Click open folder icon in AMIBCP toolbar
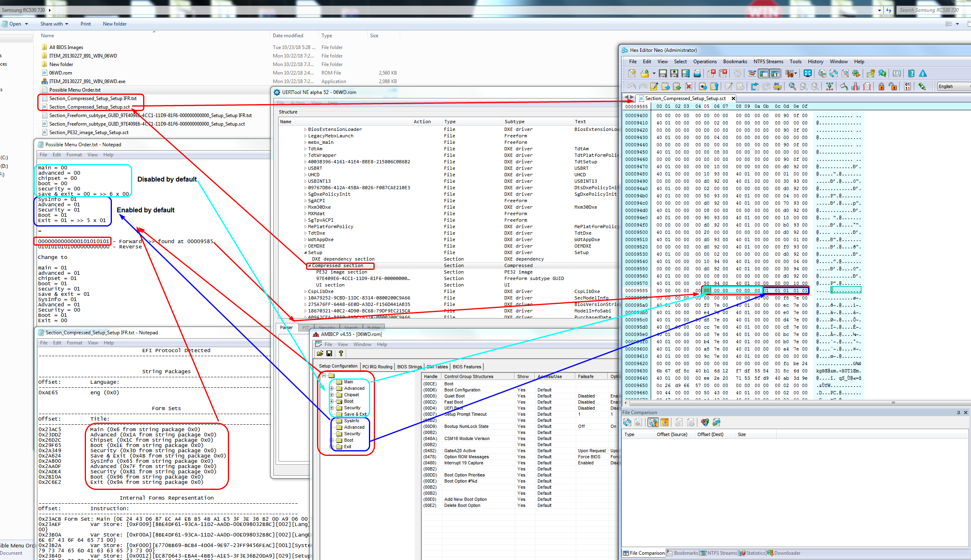 click(x=320, y=353)
